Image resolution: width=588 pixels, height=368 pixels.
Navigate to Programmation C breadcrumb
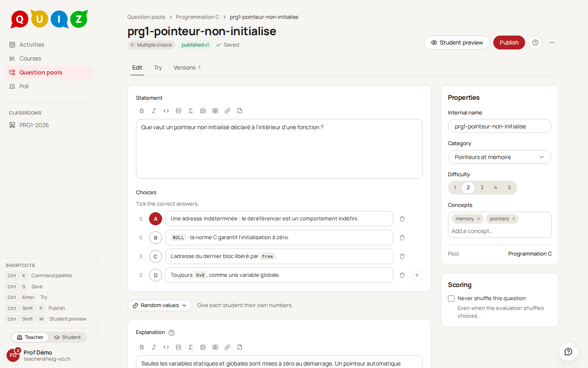click(x=198, y=17)
